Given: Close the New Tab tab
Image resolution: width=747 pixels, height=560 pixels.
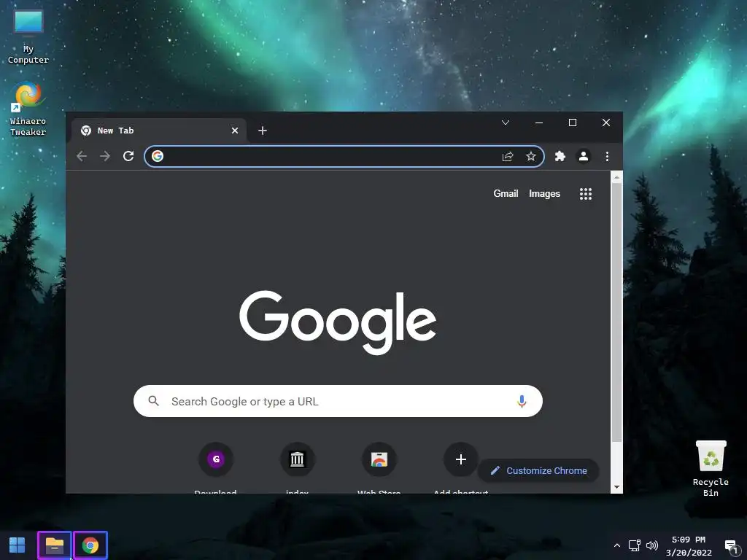Looking at the screenshot, I should 235,131.
